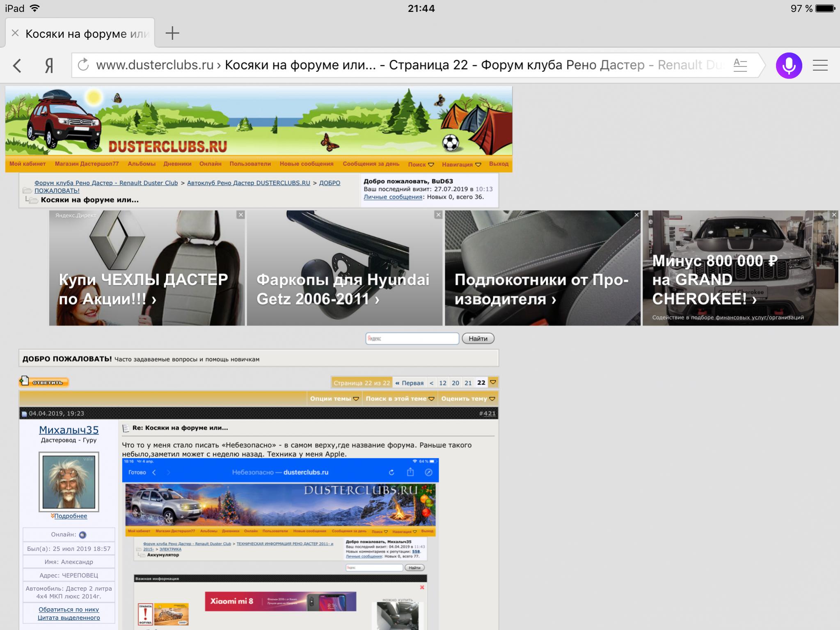Image resolution: width=840 pixels, height=630 pixels.
Task: Close the Подлокотники от Производителя ad
Action: pos(636,215)
